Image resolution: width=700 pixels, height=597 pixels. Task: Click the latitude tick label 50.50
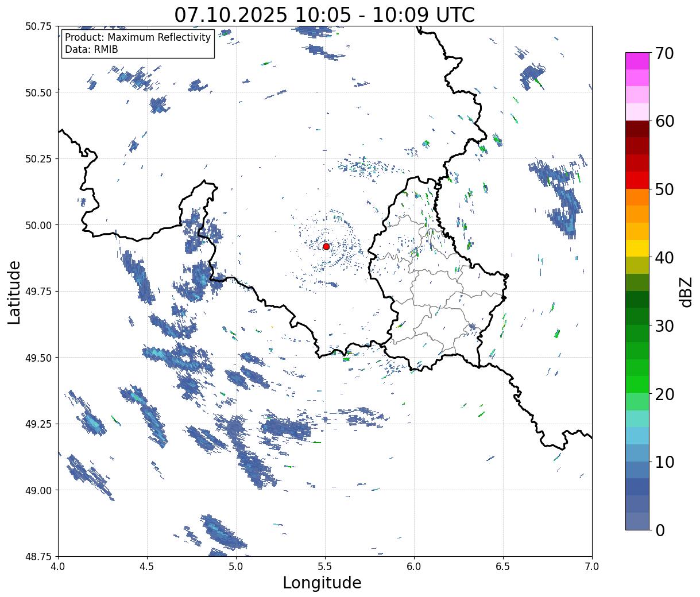[x=38, y=92]
